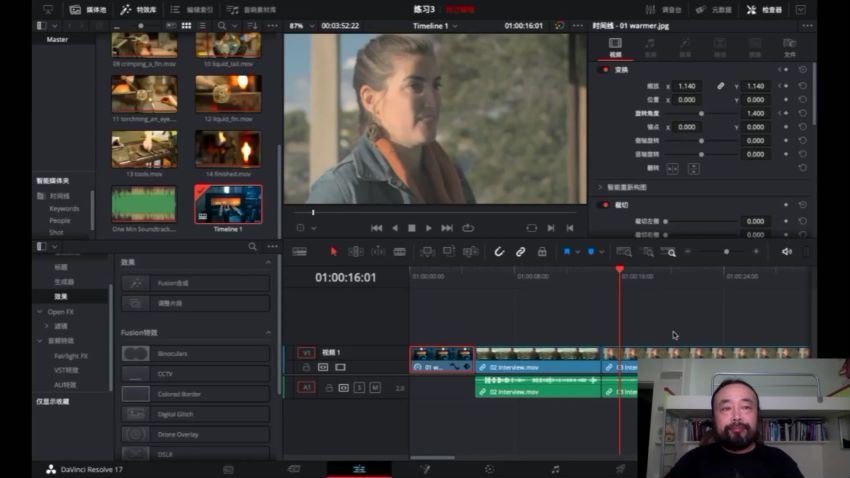The image size is (850, 478).
Task: Open the Sound Library panel button
Action: tap(251, 10)
